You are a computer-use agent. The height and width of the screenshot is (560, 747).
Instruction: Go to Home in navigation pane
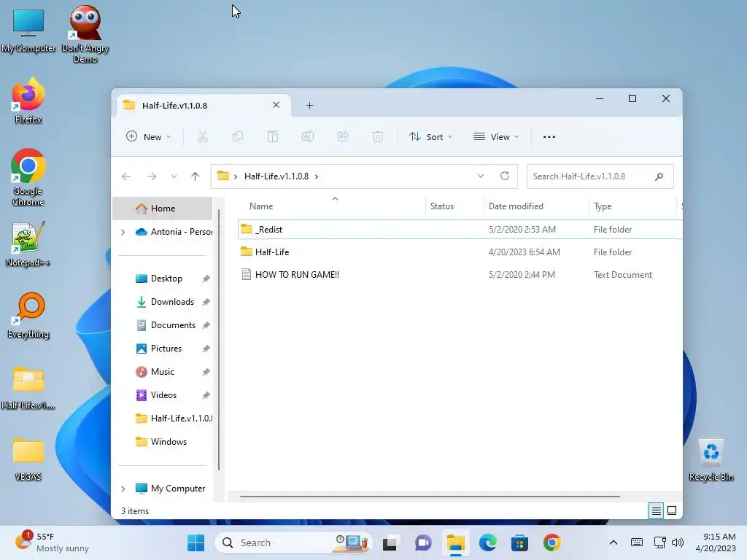163,209
